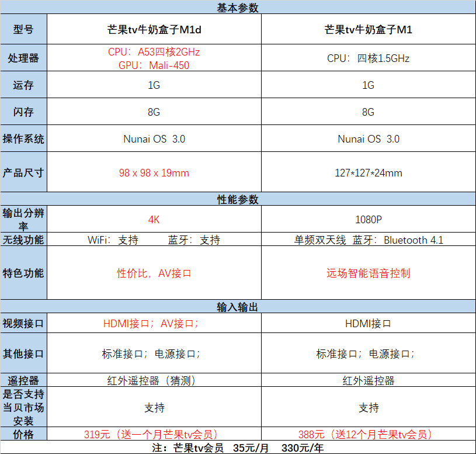Click the 1080P resolution cell

[368, 220]
